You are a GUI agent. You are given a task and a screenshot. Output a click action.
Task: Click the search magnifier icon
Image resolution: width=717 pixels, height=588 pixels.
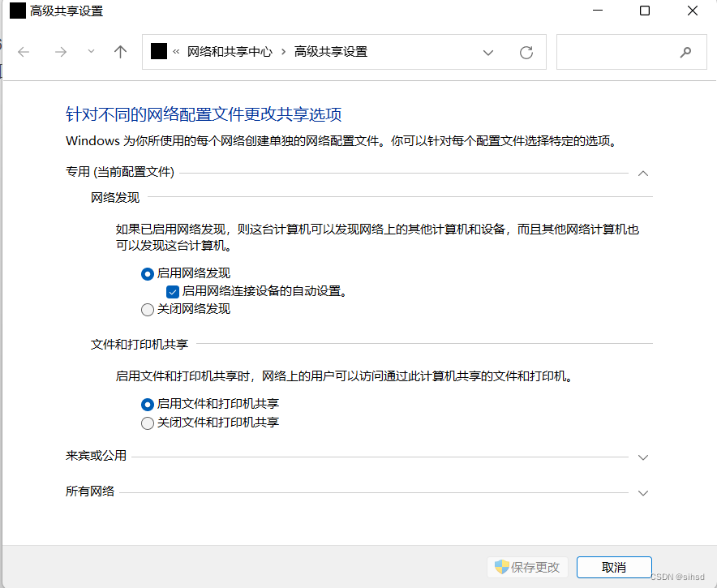click(x=685, y=52)
